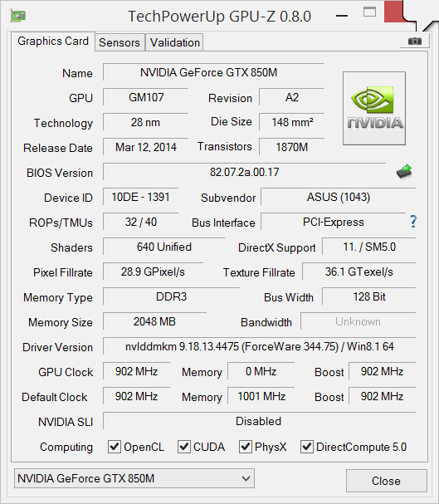Open the GPU selection dropdown arrow
The height and width of the screenshot is (504, 439).
pos(246,478)
